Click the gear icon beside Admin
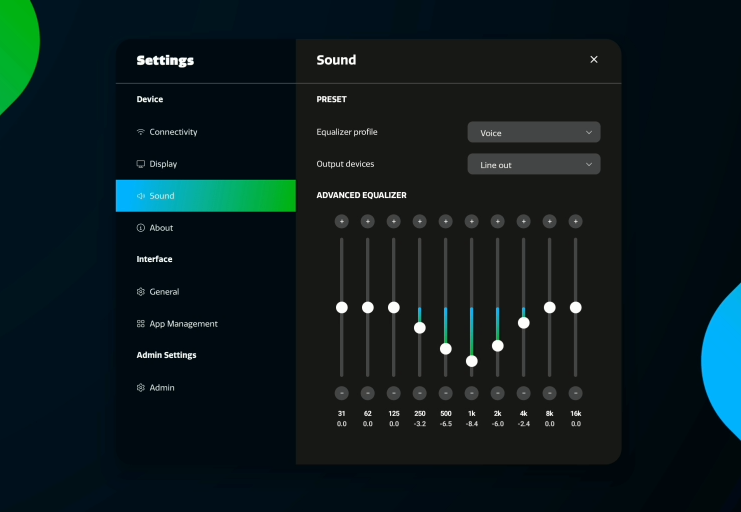Screen dimensions: 741x512 pos(140,388)
